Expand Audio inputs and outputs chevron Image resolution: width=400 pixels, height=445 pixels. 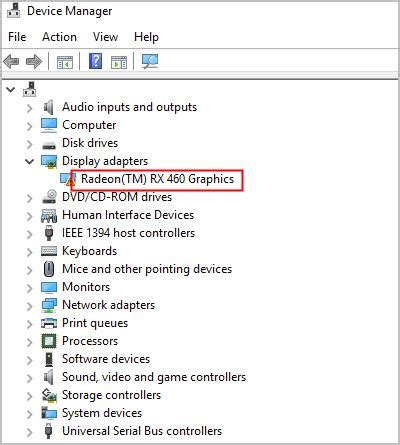[x=30, y=108]
